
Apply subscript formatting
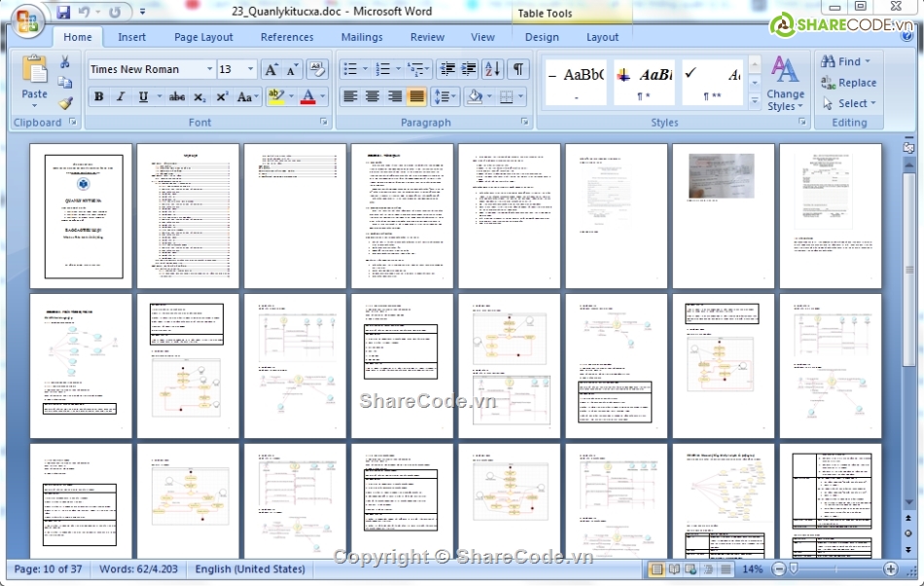[199, 96]
